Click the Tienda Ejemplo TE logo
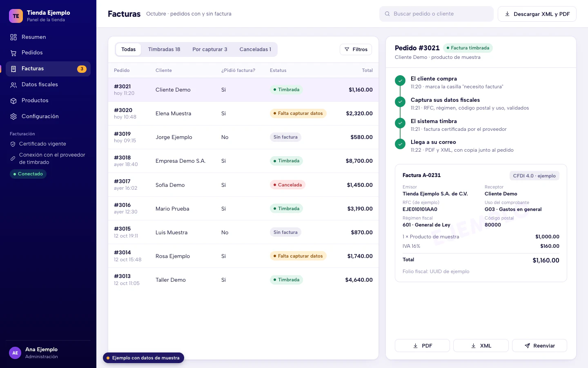The image size is (588, 368). click(x=16, y=16)
